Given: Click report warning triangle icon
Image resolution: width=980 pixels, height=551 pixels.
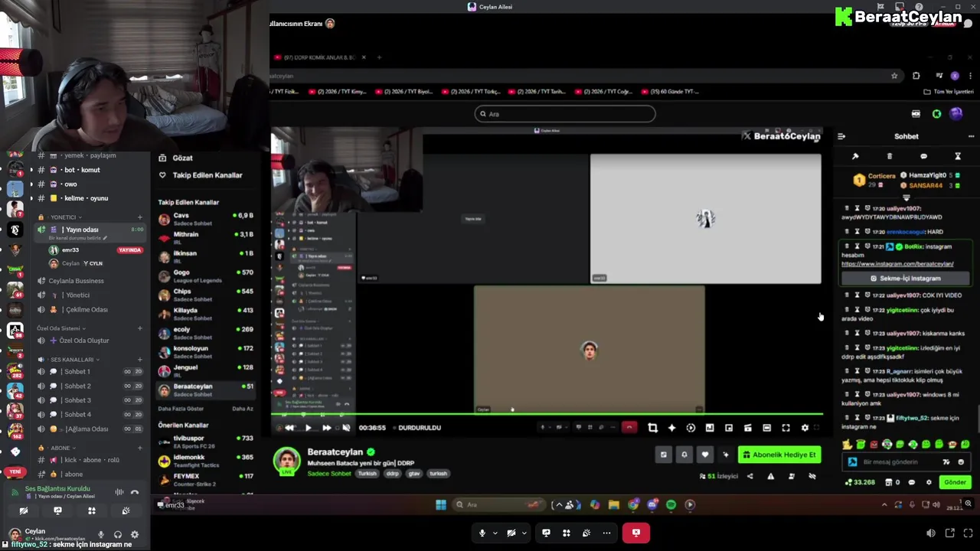Looking at the screenshot, I should (x=770, y=476).
